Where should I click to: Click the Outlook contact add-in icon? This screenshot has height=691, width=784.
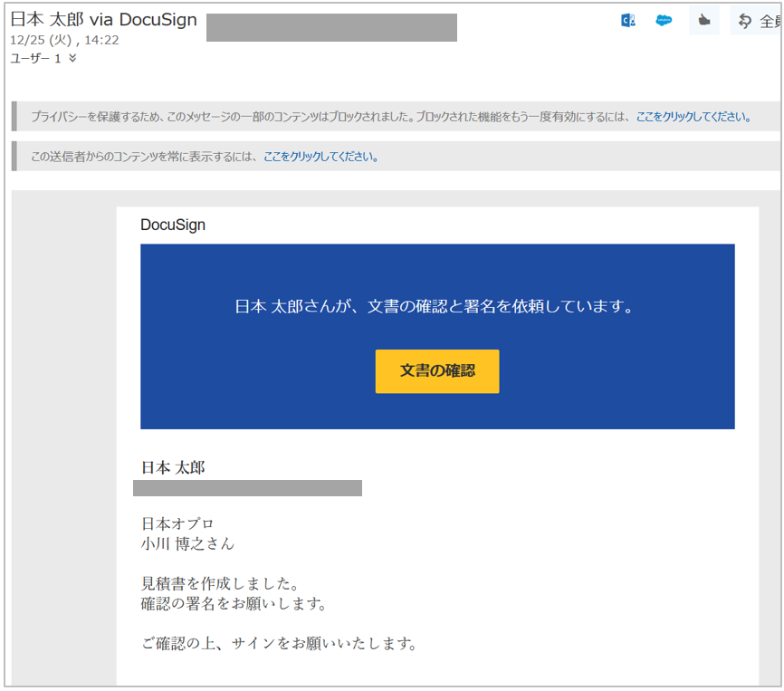(627, 21)
